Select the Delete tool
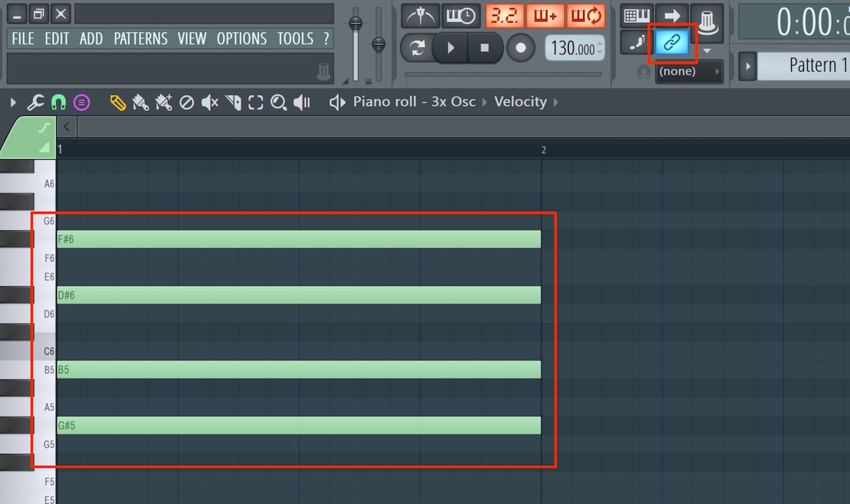Image resolution: width=850 pixels, height=504 pixels. click(x=187, y=102)
